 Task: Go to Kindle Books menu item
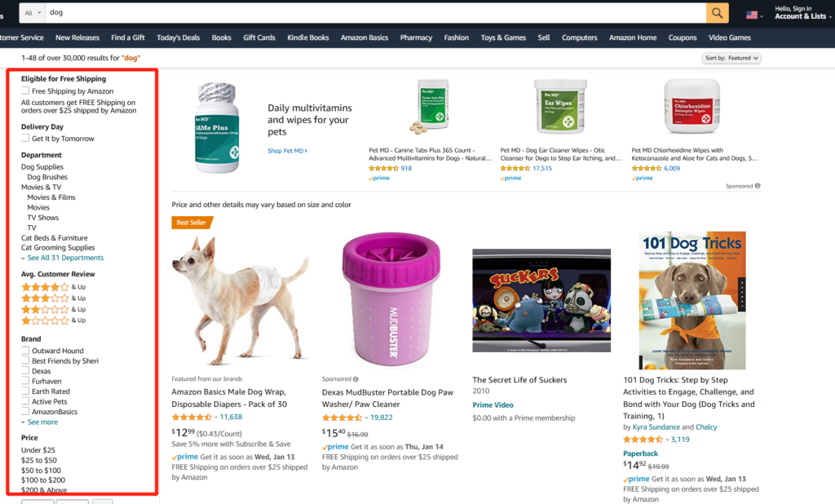point(307,38)
